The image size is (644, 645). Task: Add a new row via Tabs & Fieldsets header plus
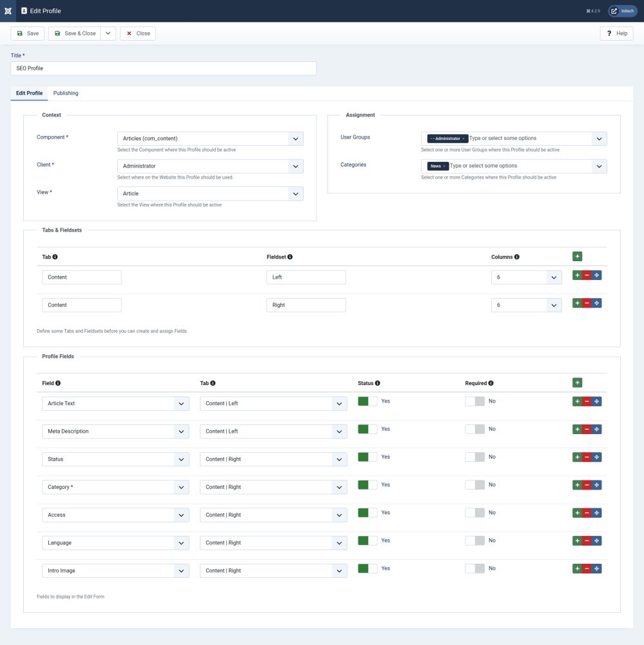click(577, 256)
